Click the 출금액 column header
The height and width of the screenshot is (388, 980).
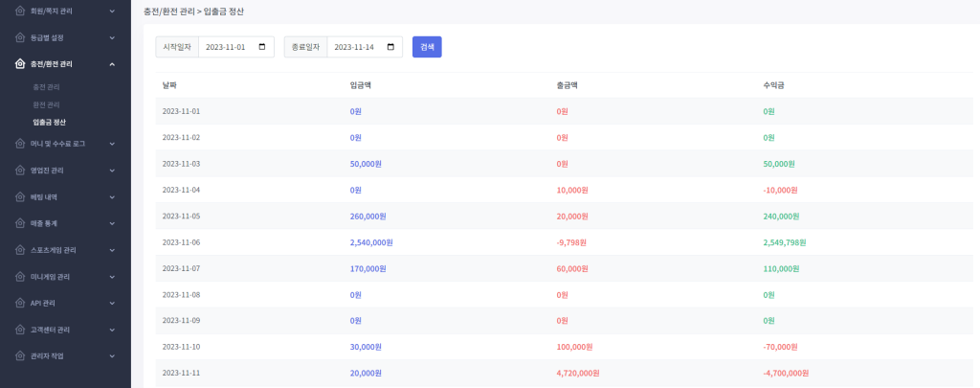click(567, 85)
